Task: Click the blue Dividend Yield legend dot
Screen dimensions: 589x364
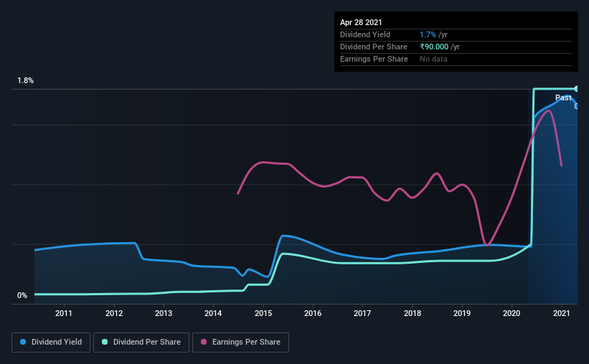Action: [x=23, y=342]
